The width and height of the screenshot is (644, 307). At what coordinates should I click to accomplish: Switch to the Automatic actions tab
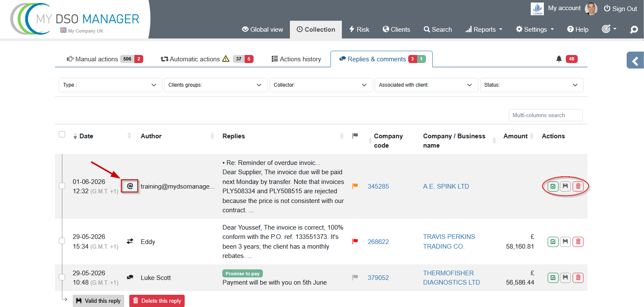(x=207, y=59)
